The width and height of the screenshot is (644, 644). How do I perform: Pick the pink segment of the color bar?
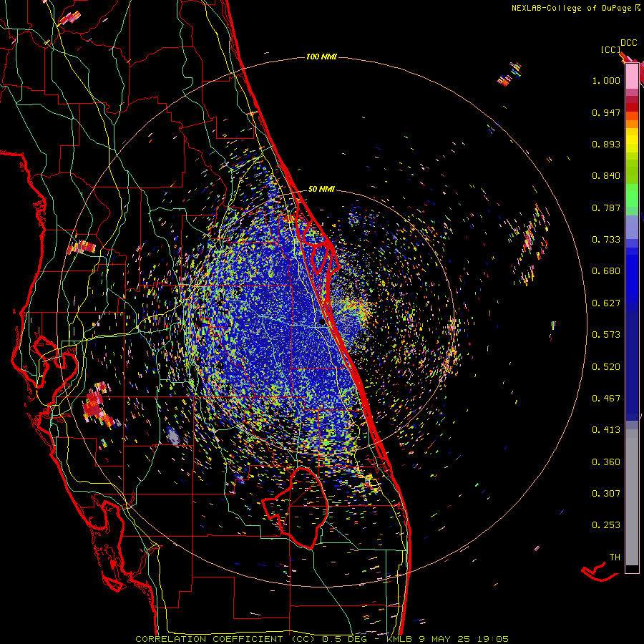[x=632, y=76]
